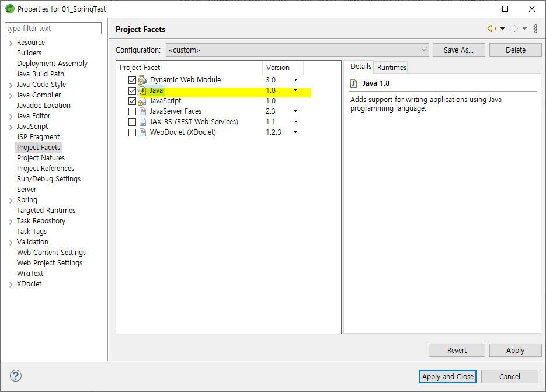Select WikiText properties page
546x392 pixels.
pyautogui.click(x=30, y=274)
